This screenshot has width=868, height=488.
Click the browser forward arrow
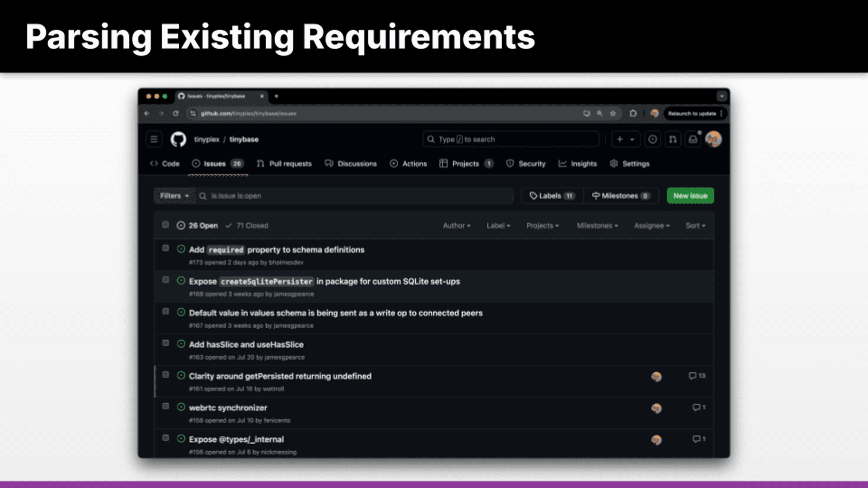coord(161,113)
